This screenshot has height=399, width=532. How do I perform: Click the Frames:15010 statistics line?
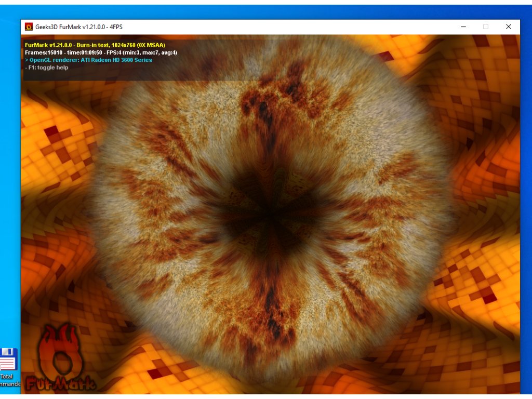click(x=101, y=52)
